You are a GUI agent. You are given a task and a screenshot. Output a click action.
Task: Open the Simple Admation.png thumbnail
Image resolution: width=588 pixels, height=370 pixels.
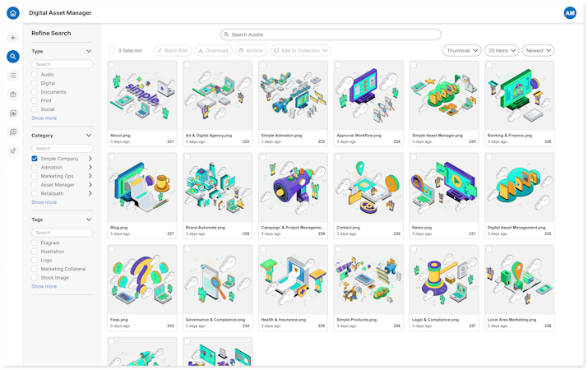pyautogui.click(x=293, y=95)
